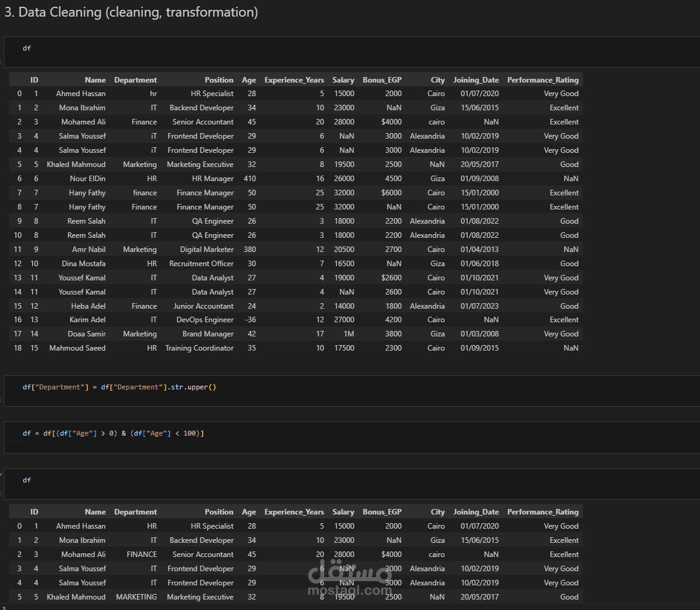Click the invalid age value 410

click(x=250, y=179)
